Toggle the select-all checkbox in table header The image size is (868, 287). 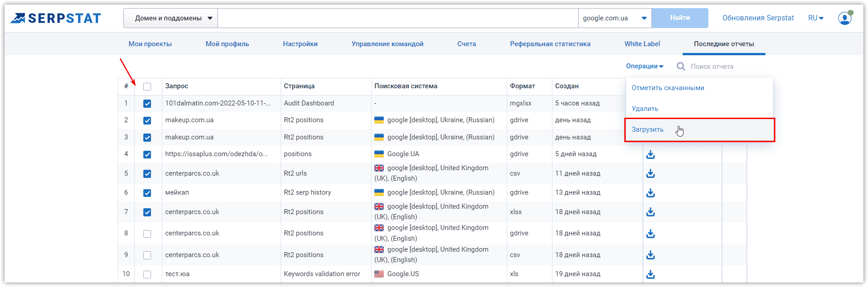point(147,86)
